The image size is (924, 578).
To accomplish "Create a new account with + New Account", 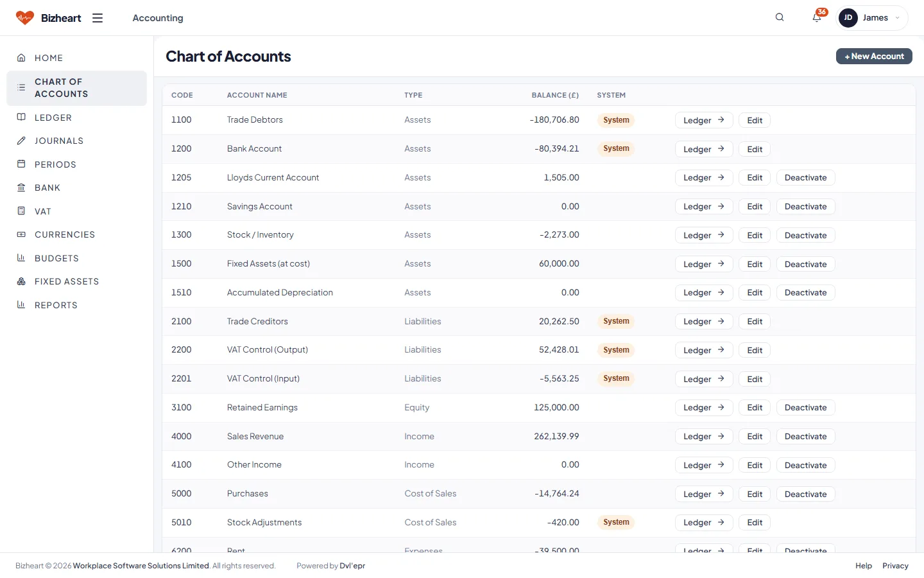I will 874,57.
